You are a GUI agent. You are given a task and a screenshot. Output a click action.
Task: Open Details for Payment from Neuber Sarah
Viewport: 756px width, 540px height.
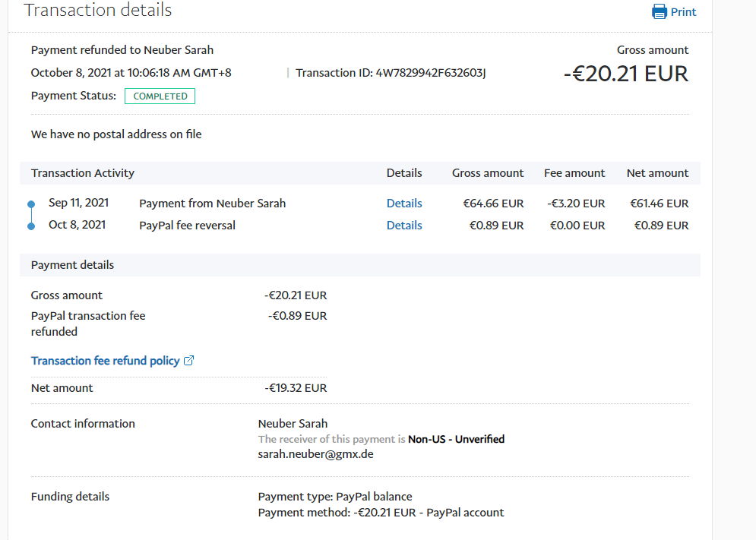(404, 204)
